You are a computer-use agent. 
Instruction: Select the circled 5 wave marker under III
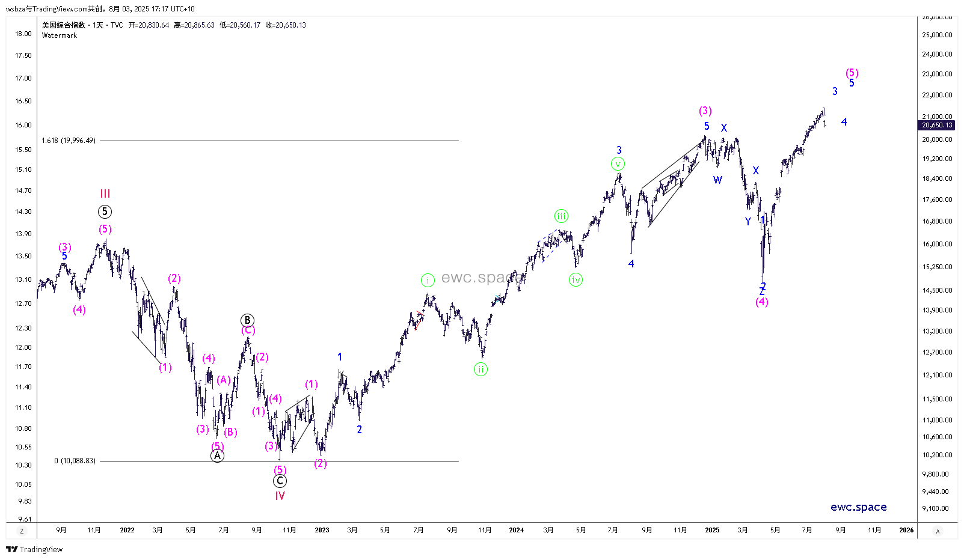105,212
